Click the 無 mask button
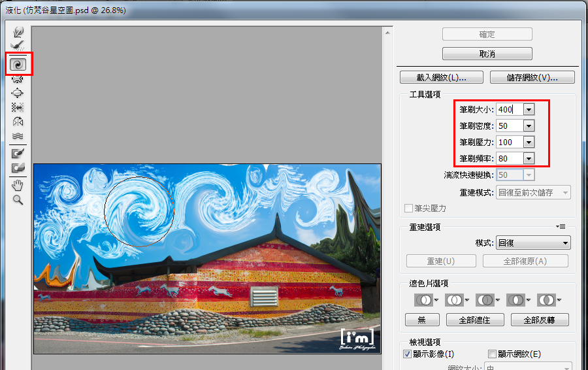Screen dimensions: 588x370 tap(422, 320)
